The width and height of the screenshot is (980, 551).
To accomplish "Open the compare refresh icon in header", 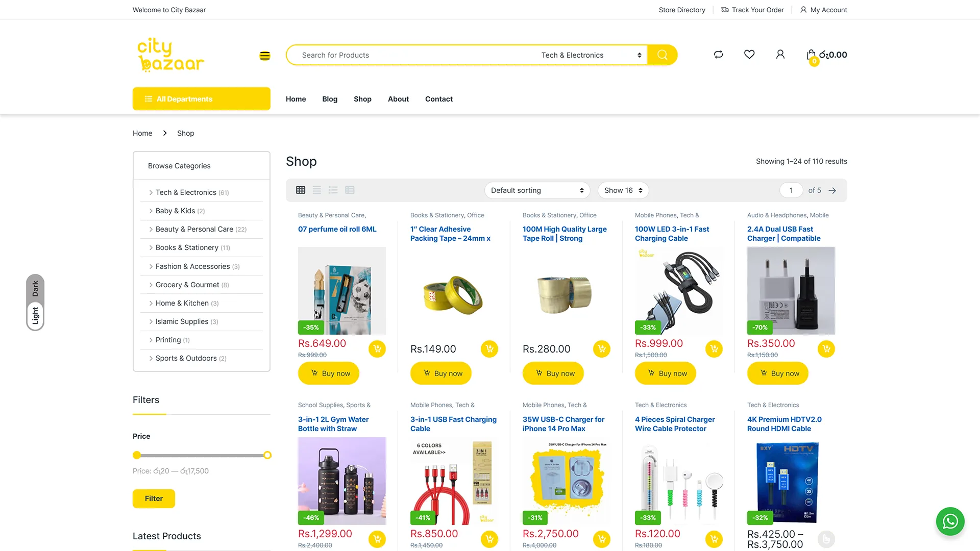I will (718, 55).
